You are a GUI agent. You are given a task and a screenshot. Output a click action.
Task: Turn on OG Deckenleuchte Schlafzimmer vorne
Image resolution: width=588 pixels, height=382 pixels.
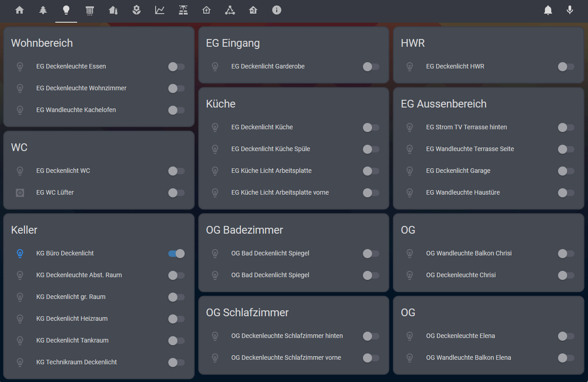click(x=371, y=358)
